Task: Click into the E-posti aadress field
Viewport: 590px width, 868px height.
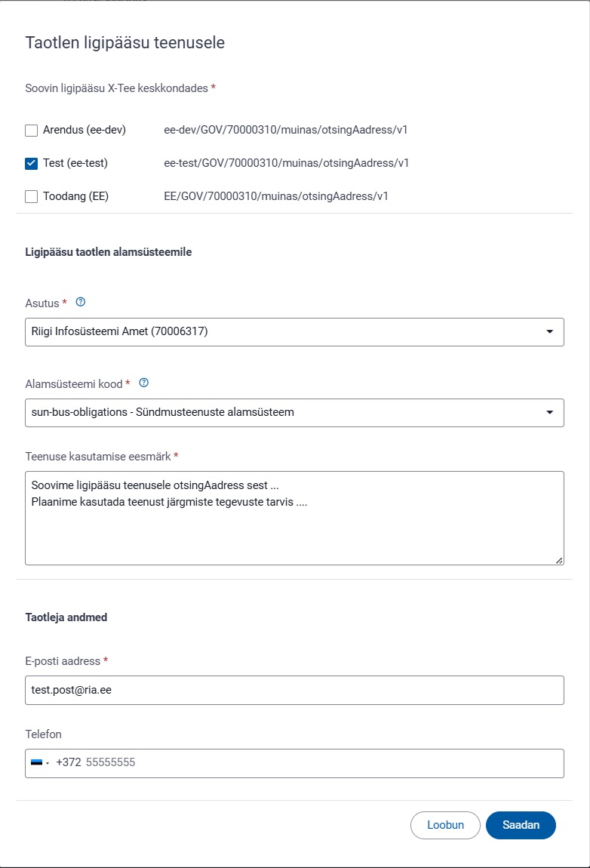Action: tap(294, 690)
